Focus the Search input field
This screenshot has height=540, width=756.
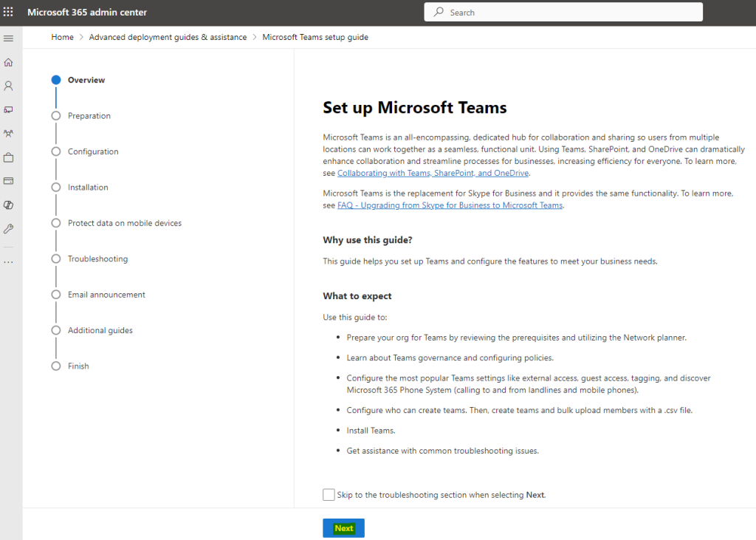pyautogui.click(x=563, y=12)
